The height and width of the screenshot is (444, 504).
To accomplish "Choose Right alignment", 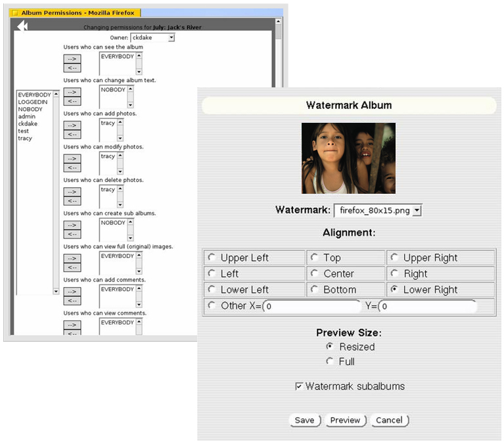I will (394, 273).
